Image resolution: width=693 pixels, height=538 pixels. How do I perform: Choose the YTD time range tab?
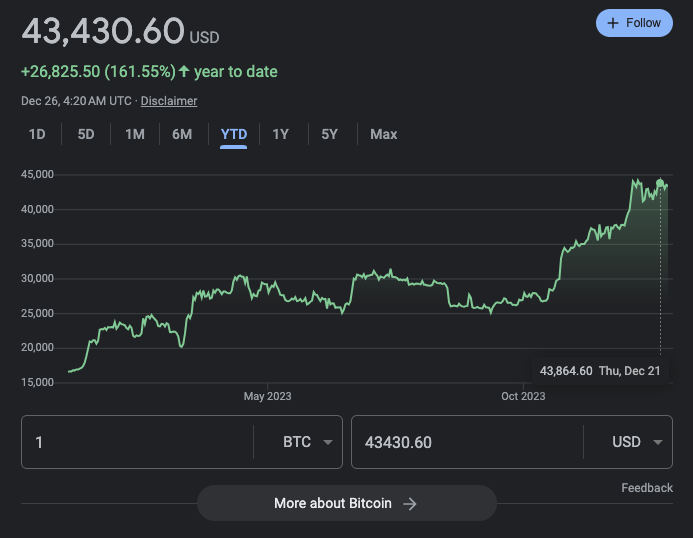pyautogui.click(x=233, y=134)
